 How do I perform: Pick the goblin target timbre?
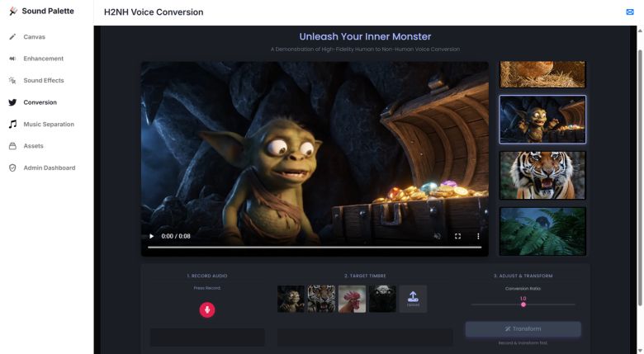pos(291,299)
